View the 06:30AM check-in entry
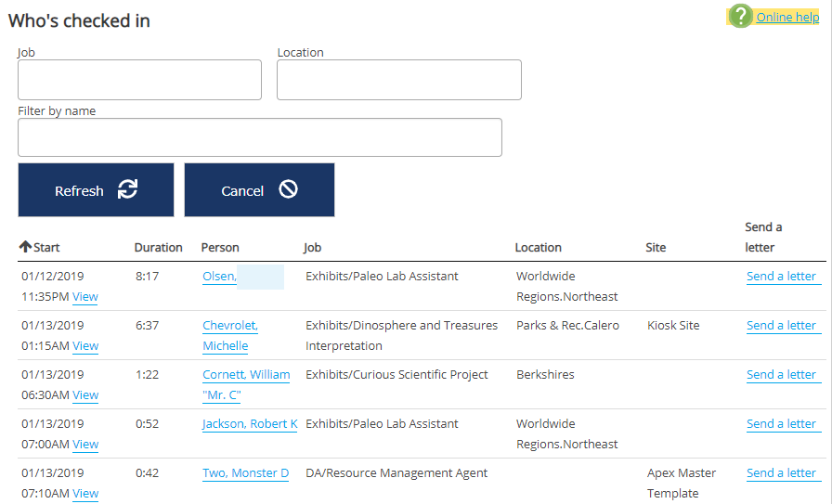Viewport: 832px width, 504px height. 85,394
